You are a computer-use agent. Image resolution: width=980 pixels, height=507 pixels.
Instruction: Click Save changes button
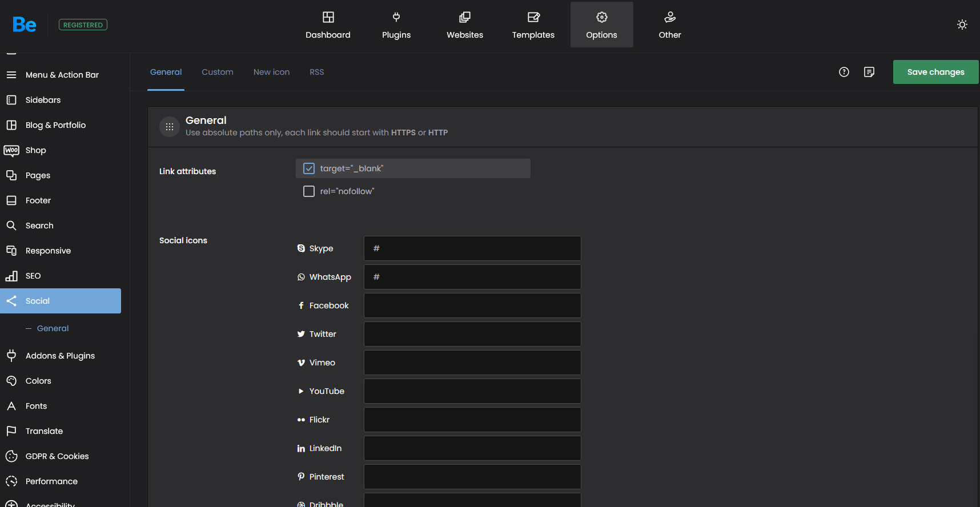pyautogui.click(x=935, y=72)
